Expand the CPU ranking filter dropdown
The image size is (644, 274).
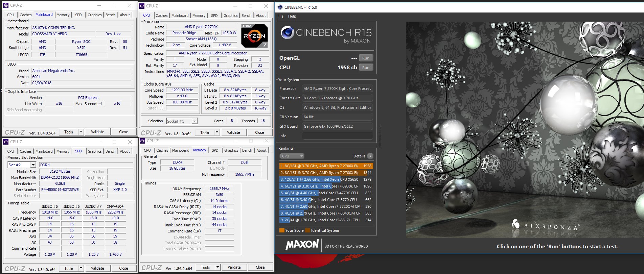[x=292, y=156]
